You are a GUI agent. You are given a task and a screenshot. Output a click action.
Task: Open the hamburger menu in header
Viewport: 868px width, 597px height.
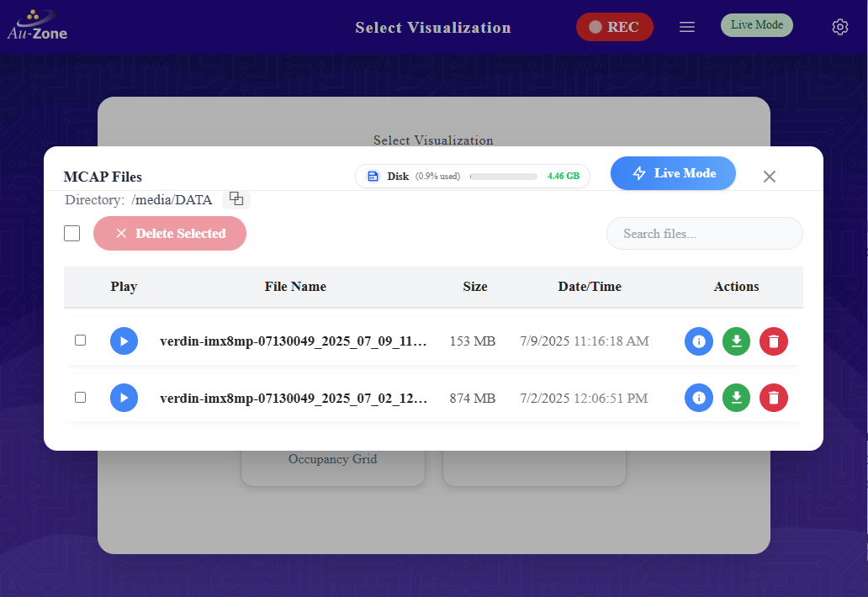687,27
